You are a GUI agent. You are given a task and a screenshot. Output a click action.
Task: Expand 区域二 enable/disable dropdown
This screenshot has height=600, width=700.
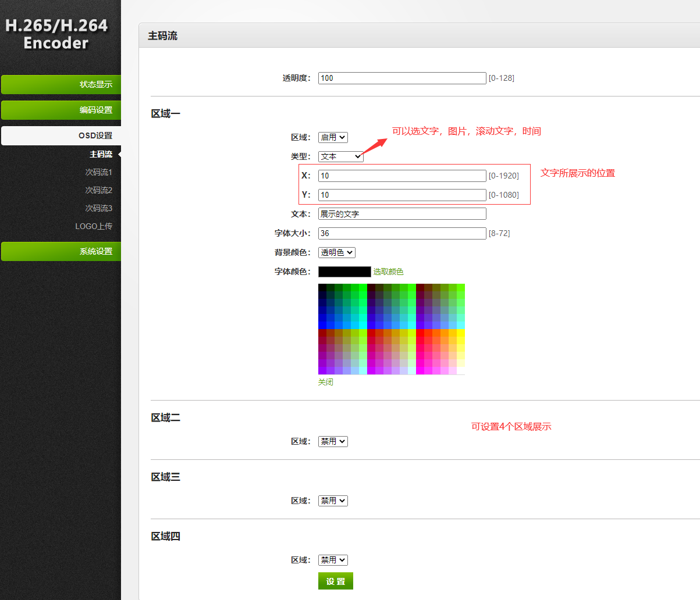333,441
